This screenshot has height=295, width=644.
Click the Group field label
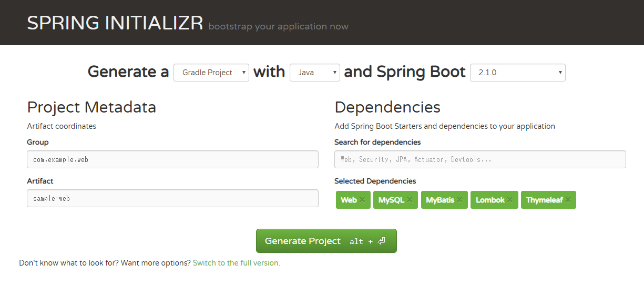pyautogui.click(x=38, y=142)
